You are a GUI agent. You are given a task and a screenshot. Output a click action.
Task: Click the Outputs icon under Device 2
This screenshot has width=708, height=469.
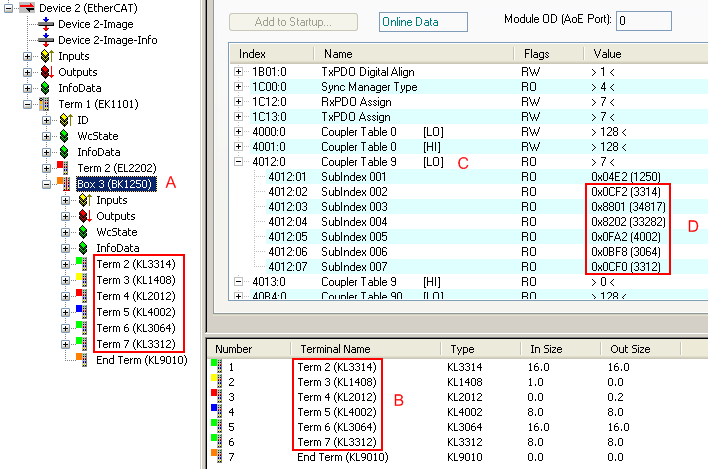coord(47,72)
